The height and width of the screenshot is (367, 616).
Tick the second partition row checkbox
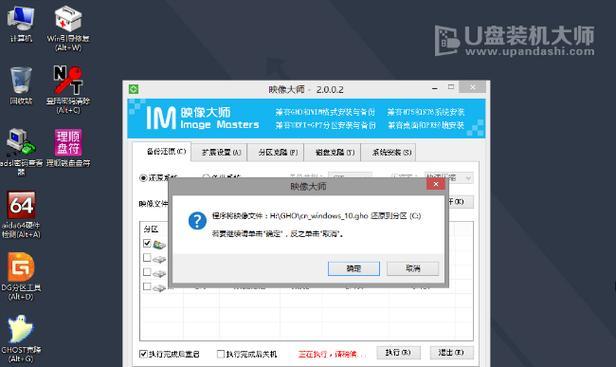147,258
